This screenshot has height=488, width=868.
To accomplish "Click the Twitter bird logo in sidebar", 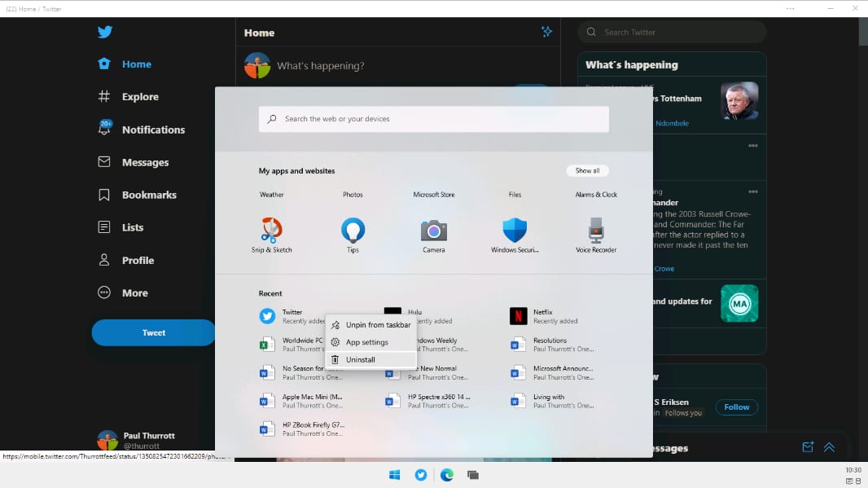I will [104, 32].
